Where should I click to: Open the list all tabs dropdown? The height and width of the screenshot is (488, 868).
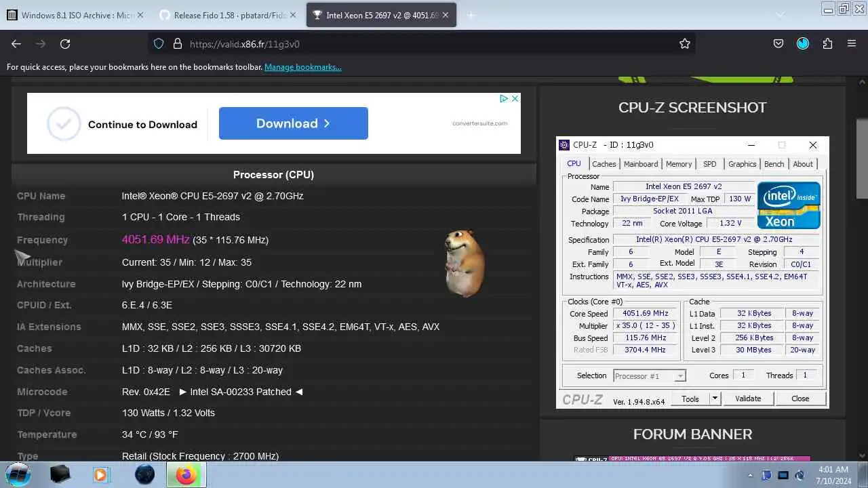pyautogui.click(x=780, y=15)
